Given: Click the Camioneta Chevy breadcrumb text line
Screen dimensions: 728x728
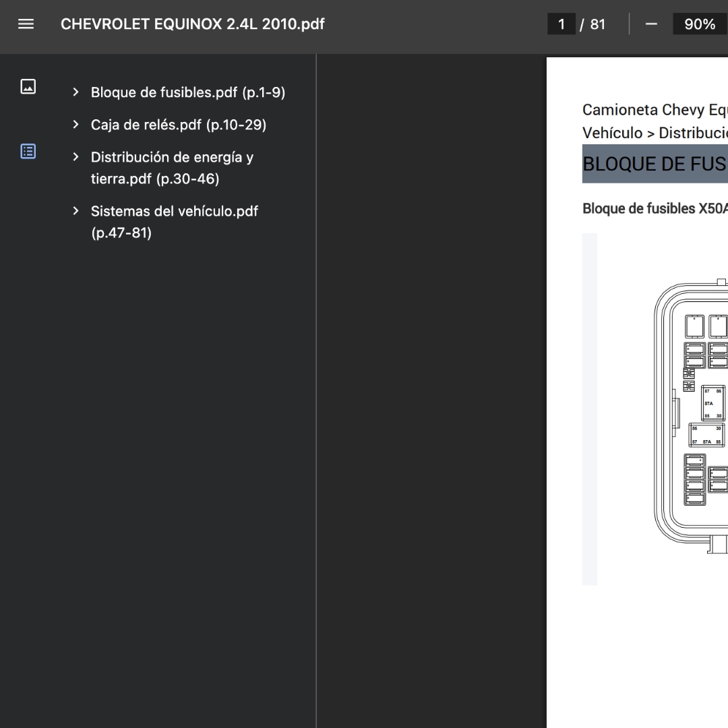Looking at the screenshot, I should [x=653, y=110].
